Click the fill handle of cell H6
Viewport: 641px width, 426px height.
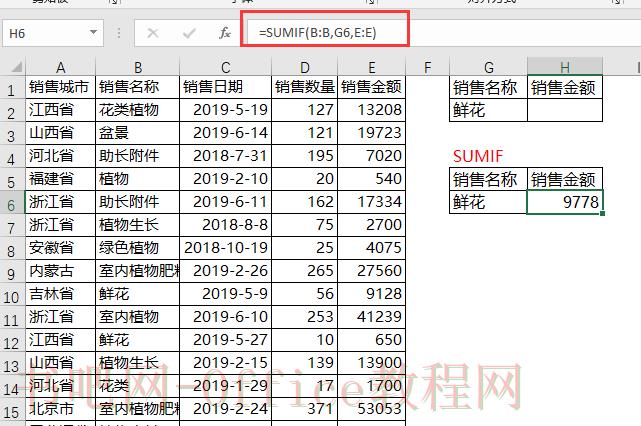603,213
